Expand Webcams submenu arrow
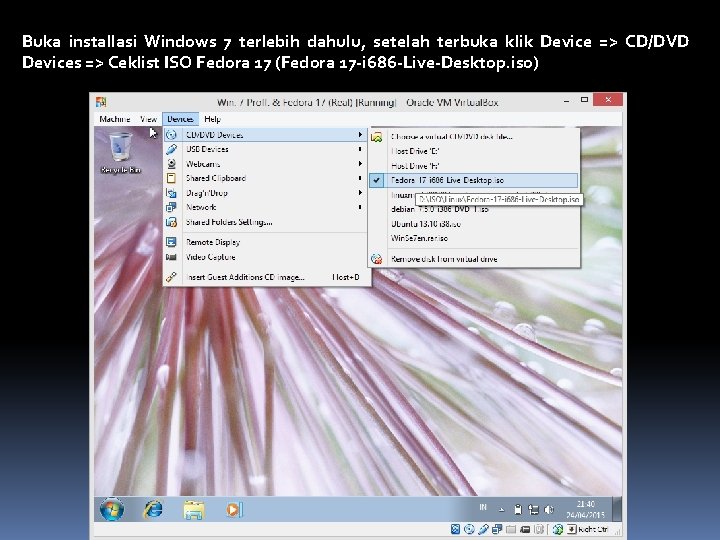The image size is (720, 540). tap(360, 164)
